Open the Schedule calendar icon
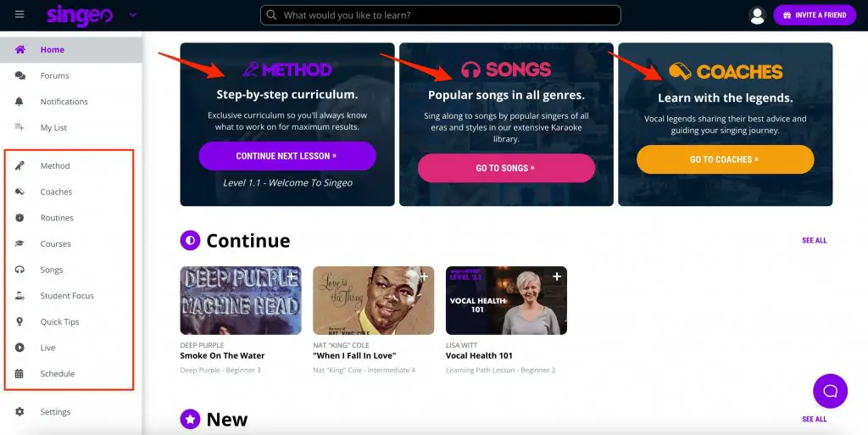Screen dimensions: 868x435 tap(19, 374)
